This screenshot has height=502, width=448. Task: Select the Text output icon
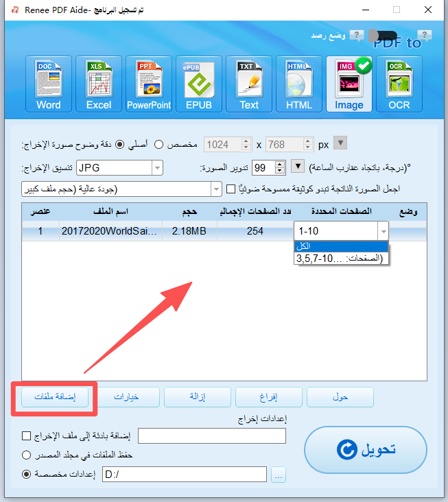click(249, 84)
